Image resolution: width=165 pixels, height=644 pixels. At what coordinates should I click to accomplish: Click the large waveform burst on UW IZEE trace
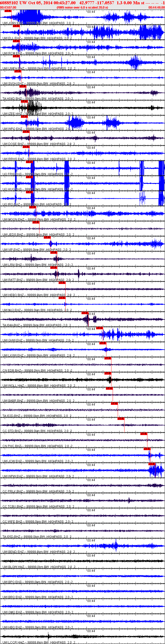coord(35,108)
